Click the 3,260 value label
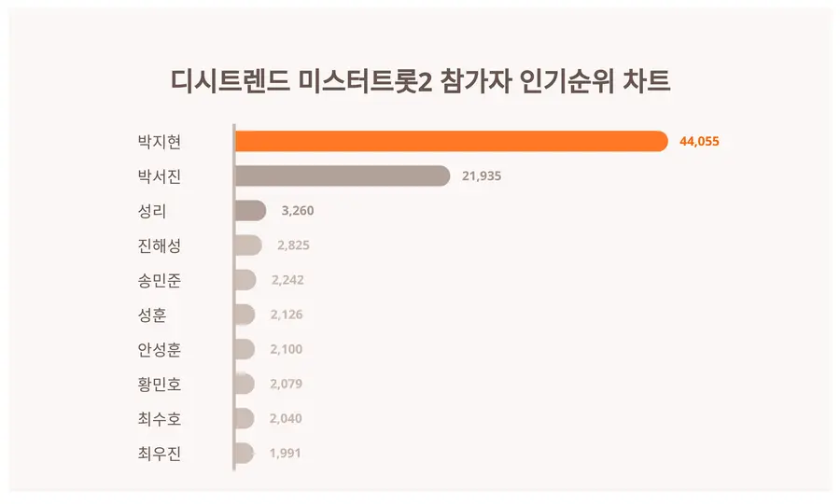Image resolution: width=840 pixels, height=504 pixels. coord(298,211)
